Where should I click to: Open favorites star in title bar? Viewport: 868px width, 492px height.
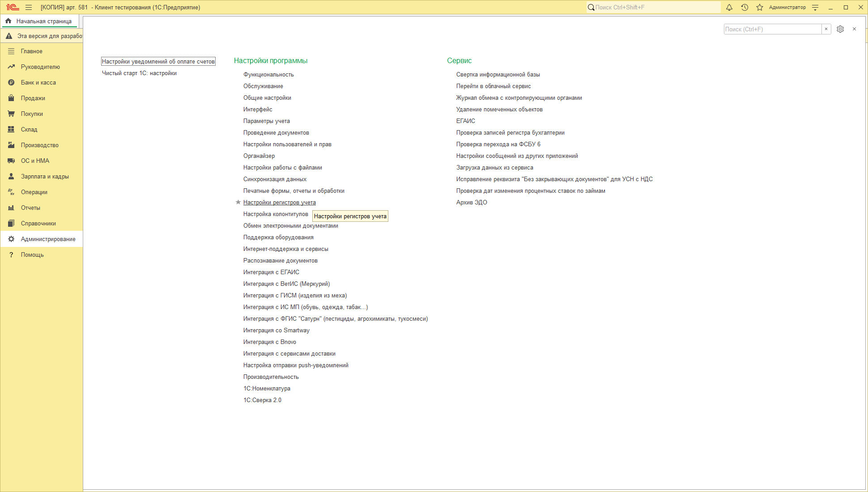[760, 7]
